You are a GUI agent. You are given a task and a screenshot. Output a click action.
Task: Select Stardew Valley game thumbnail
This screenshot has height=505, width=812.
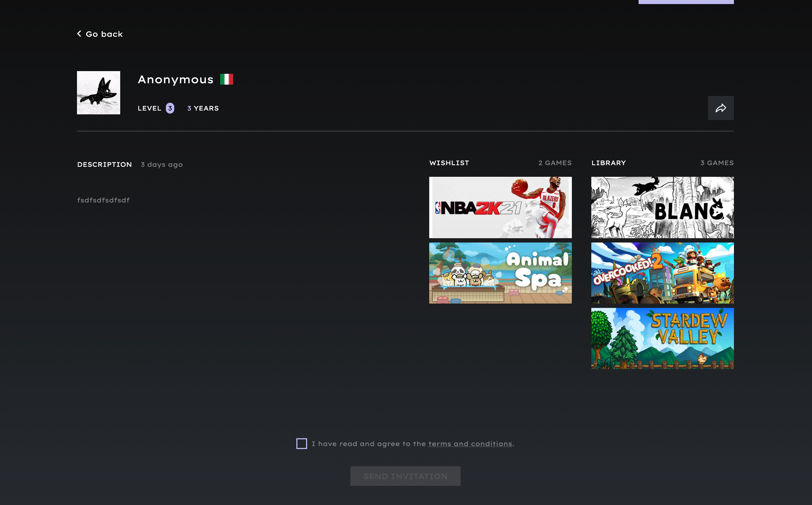click(662, 338)
